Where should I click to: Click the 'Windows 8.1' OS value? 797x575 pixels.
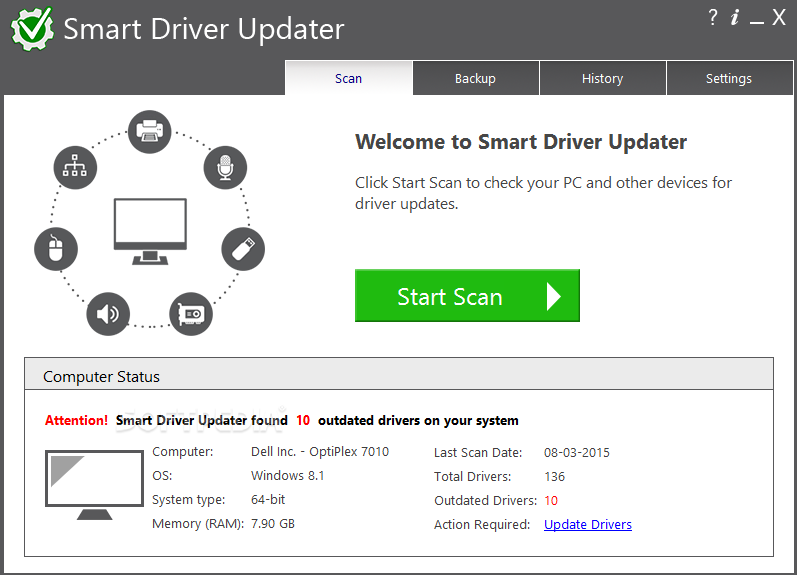(287, 475)
